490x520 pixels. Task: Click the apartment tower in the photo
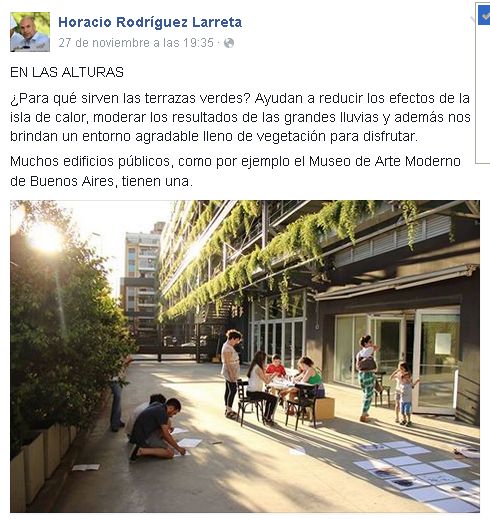[141, 283]
